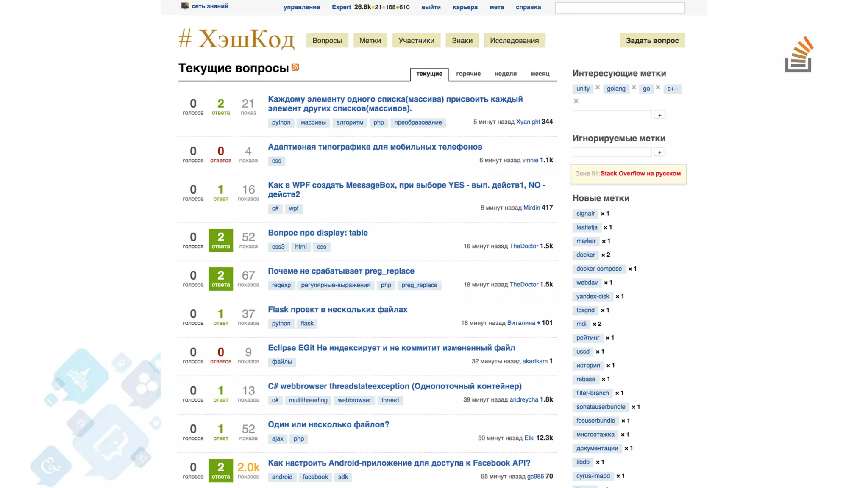Click the Задать вопрос button
The width and height of the screenshot is (868, 488).
point(652,41)
